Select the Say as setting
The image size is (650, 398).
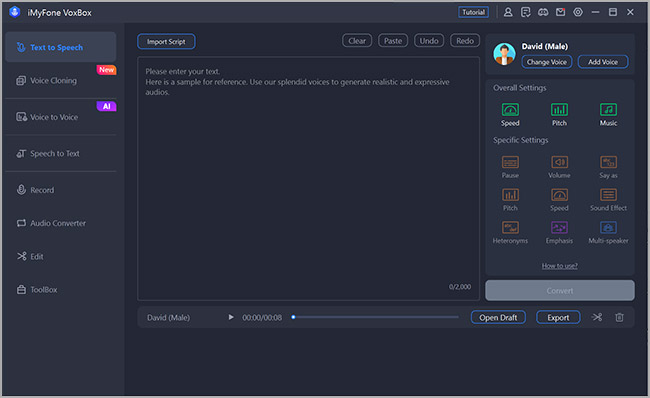pyautogui.click(x=608, y=167)
